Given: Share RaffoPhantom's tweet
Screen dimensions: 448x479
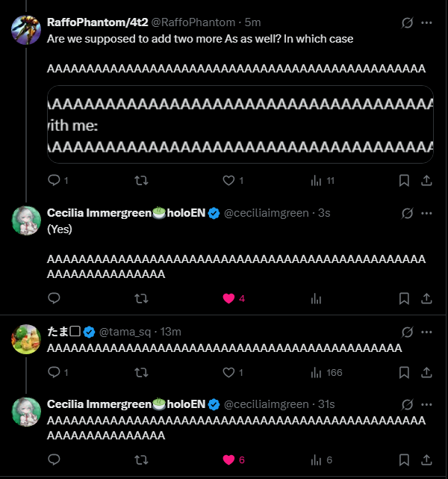Looking at the screenshot, I should (x=426, y=181).
